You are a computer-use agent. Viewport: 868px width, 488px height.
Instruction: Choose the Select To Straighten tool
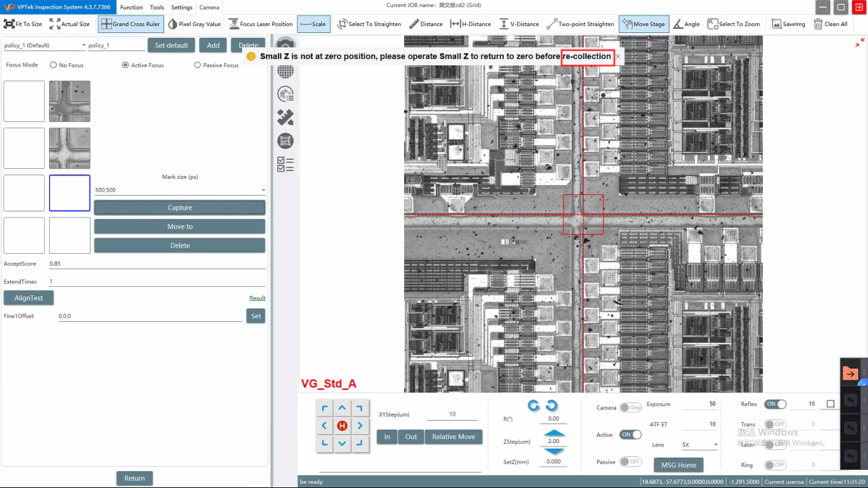point(369,24)
